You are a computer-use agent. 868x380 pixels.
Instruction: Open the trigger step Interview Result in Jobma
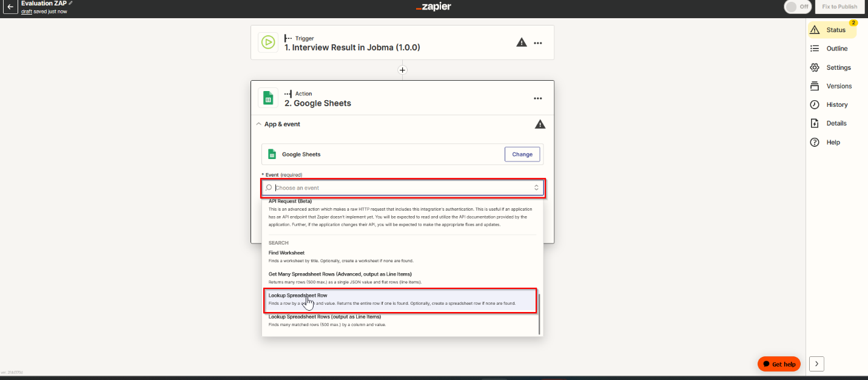point(352,47)
